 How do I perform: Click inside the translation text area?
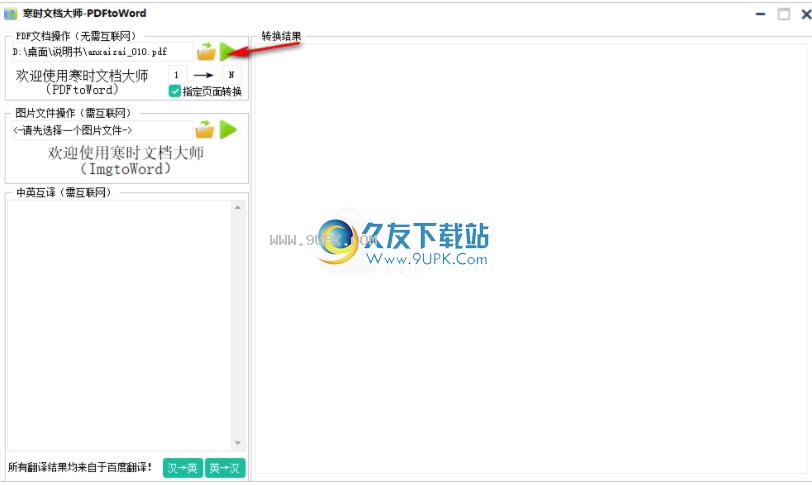[x=119, y=326]
